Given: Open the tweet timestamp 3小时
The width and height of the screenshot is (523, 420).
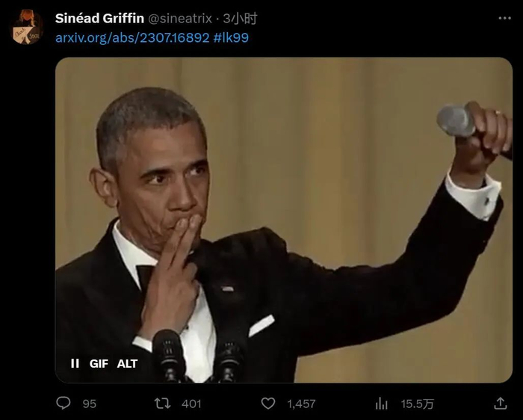Looking at the screenshot, I should (x=240, y=18).
